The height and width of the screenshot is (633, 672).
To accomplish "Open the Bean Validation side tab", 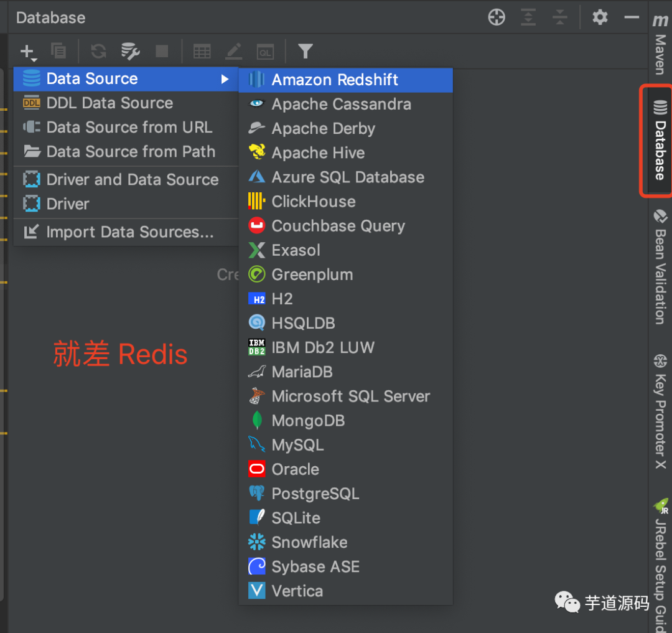I will [x=660, y=267].
